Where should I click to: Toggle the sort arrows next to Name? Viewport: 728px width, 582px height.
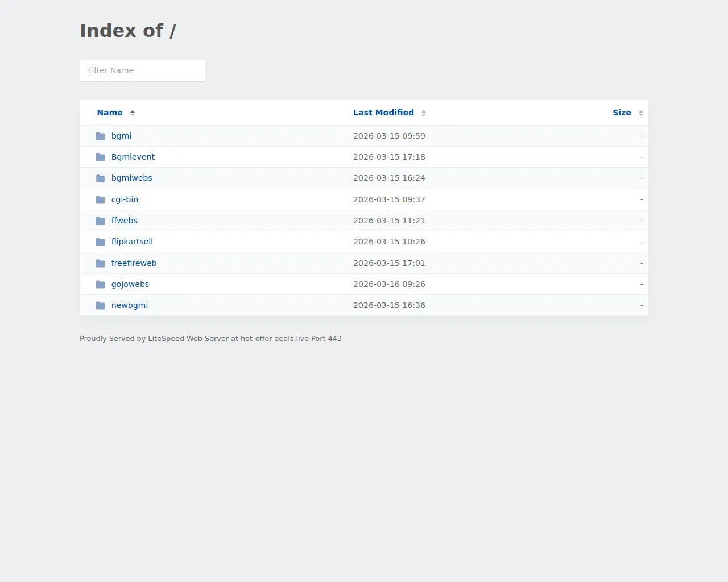pos(133,113)
